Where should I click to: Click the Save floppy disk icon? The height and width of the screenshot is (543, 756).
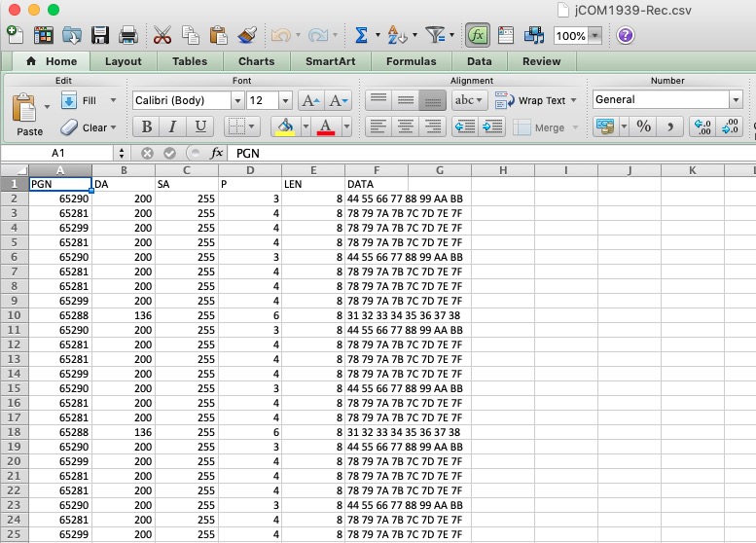tap(99, 36)
